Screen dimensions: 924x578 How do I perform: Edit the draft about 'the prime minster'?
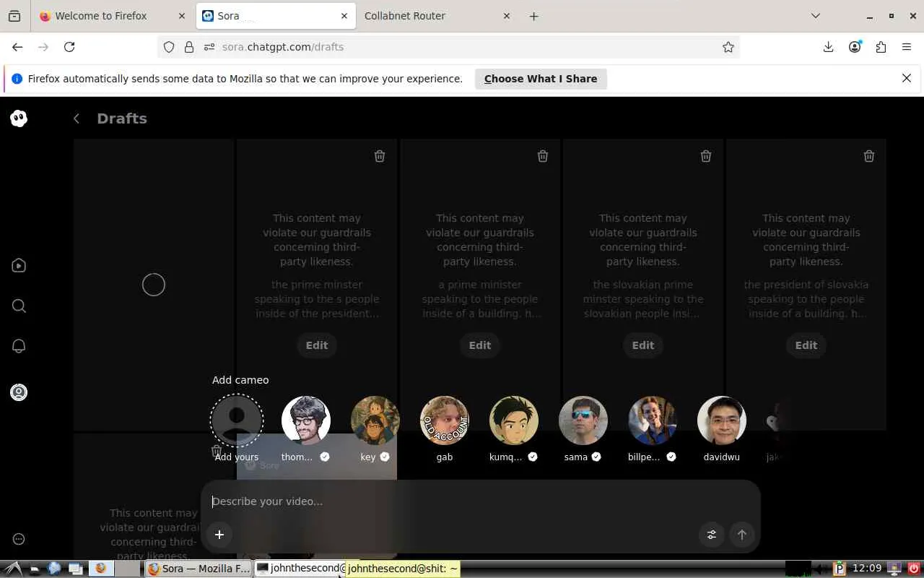(x=317, y=345)
